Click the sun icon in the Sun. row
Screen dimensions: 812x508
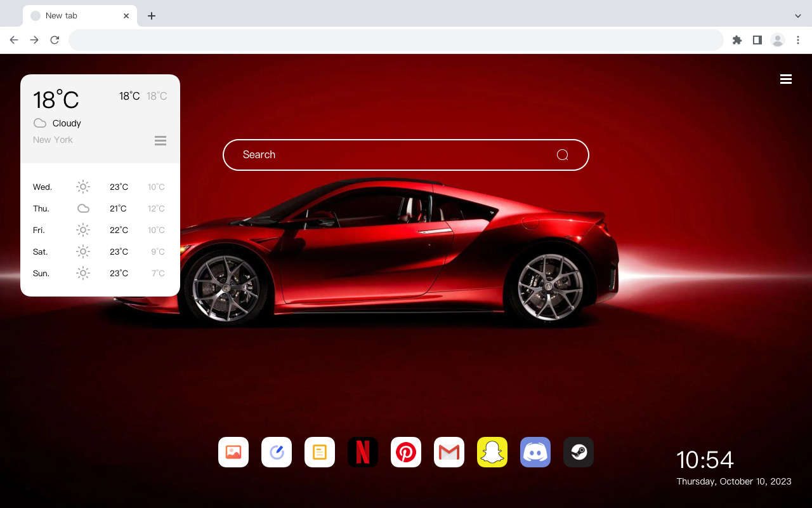(x=83, y=273)
